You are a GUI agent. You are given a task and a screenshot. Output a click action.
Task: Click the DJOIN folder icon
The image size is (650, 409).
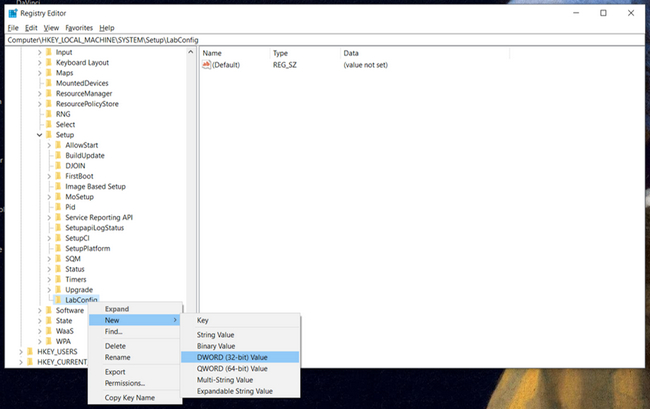pyautogui.click(x=58, y=166)
